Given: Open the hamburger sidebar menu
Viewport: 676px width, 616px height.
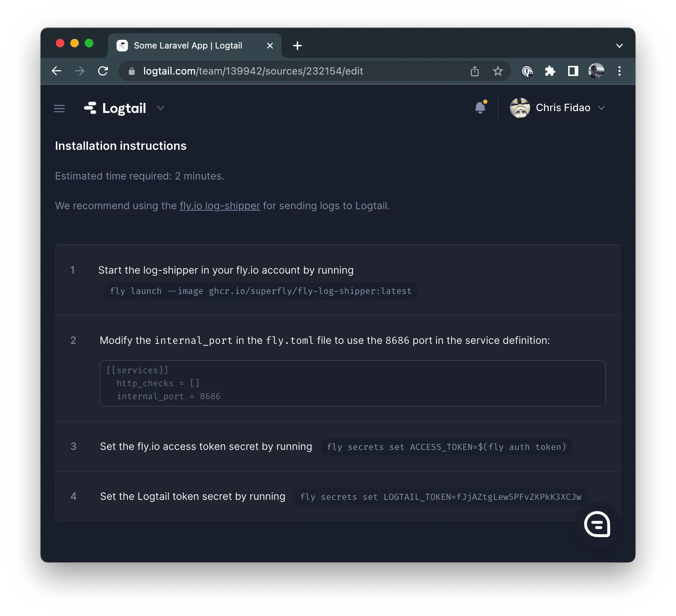Looking at the screenshot, I should click(59, 109).
